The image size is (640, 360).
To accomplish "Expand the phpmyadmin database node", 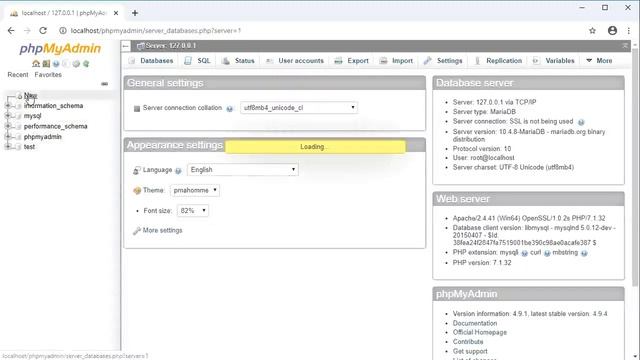I will coord(7,136).
